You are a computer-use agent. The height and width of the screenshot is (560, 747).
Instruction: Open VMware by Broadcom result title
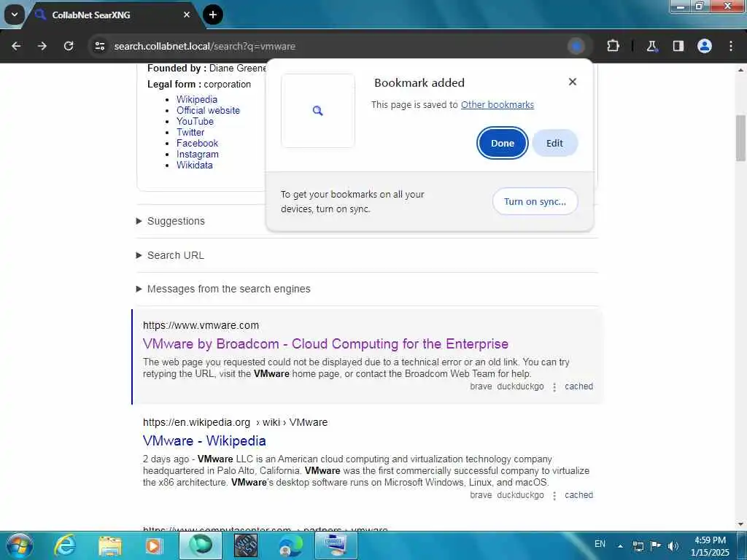(325, 344)
